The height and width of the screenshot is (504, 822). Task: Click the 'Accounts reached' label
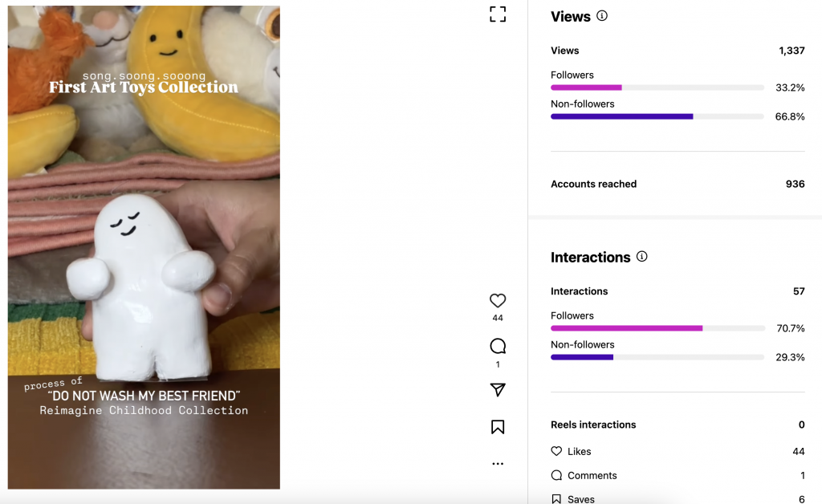click(x=593, y=184)
